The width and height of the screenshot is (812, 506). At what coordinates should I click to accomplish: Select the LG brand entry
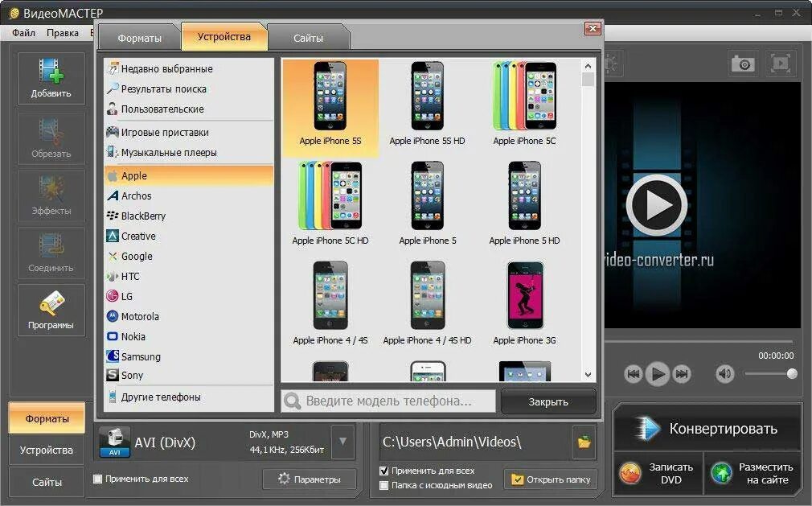[188, 296]
